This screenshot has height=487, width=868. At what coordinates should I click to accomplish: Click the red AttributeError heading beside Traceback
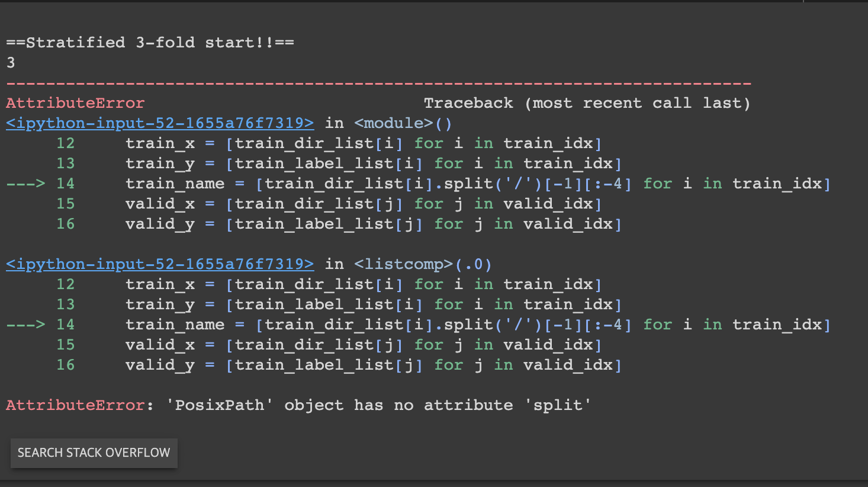[x=75, y=103]
